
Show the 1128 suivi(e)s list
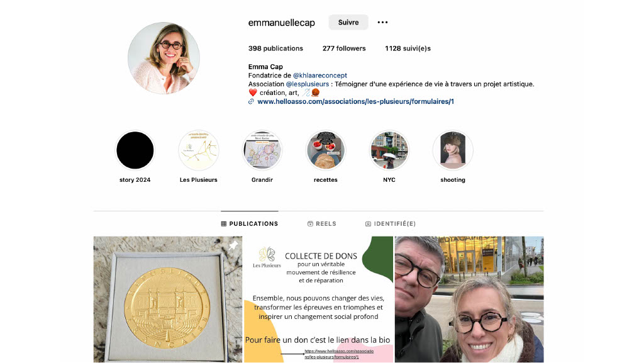tap(408, 48)
